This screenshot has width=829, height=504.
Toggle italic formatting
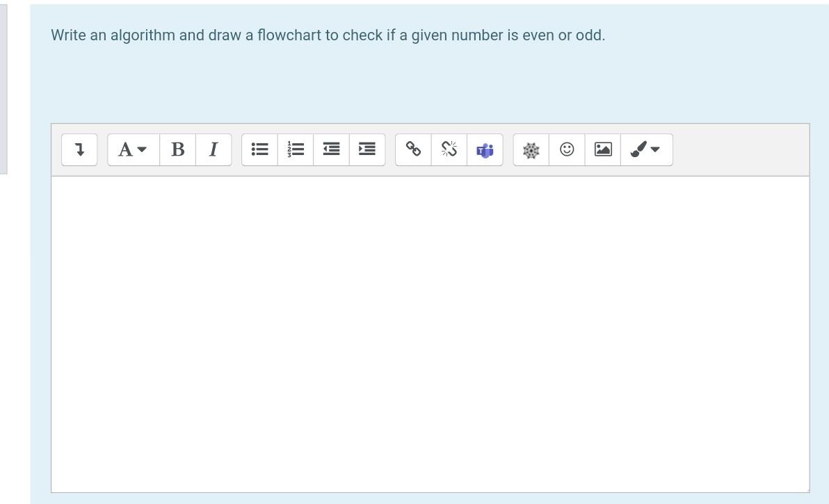214,149
